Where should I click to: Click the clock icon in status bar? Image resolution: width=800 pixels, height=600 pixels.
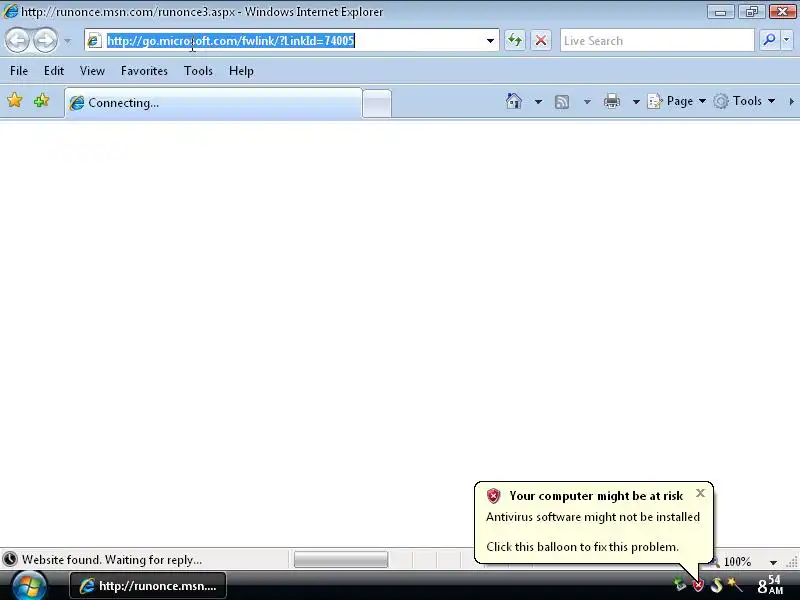click(10, 560)
